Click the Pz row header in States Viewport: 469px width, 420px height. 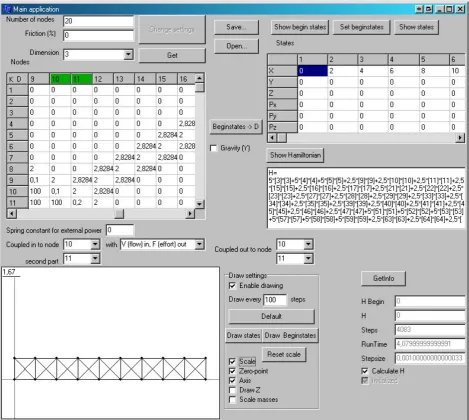[282, 127]
